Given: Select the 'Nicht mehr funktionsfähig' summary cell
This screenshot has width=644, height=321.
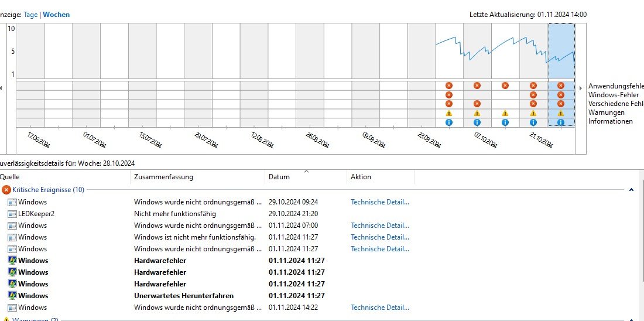Looking at the screenshot, I should click(175, 214).
